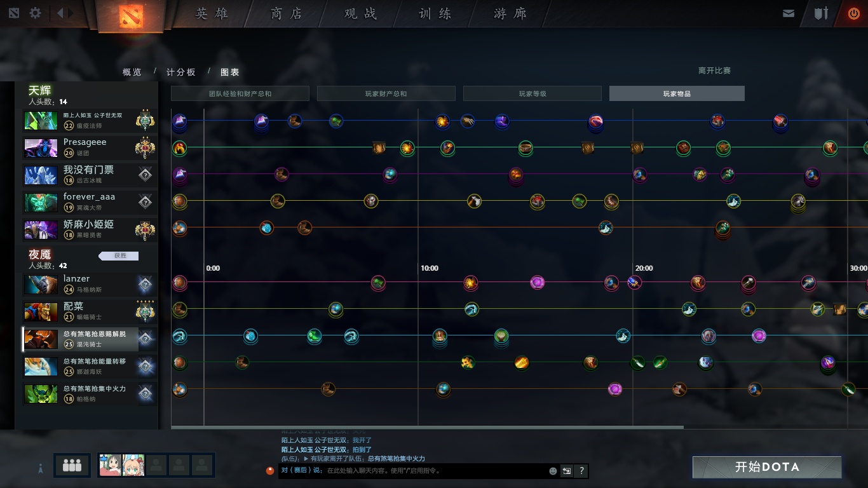Click the first party member avatar with blue thumbs-up
Image resolution: width=868 pixels, height=488 pixels.
pos(110,465)
